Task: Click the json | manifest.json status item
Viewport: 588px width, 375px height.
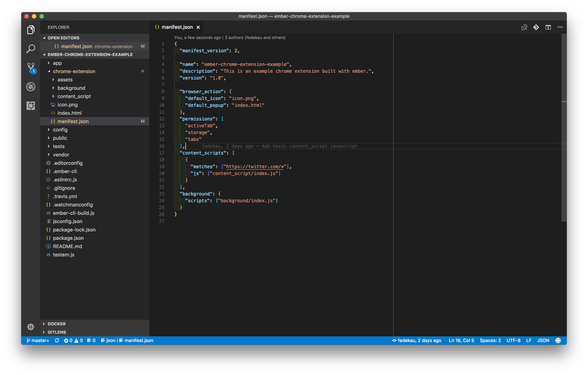Action: (128, 340)
